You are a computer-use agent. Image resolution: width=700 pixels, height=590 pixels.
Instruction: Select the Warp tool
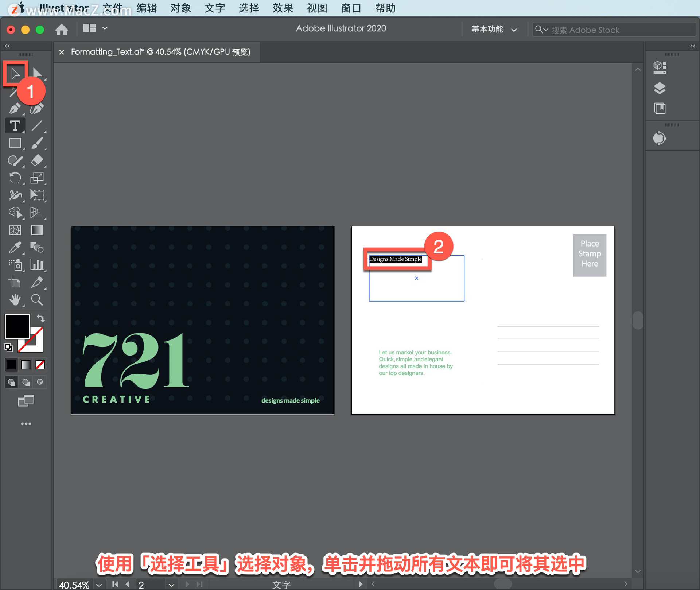click(x=15, y=195)
